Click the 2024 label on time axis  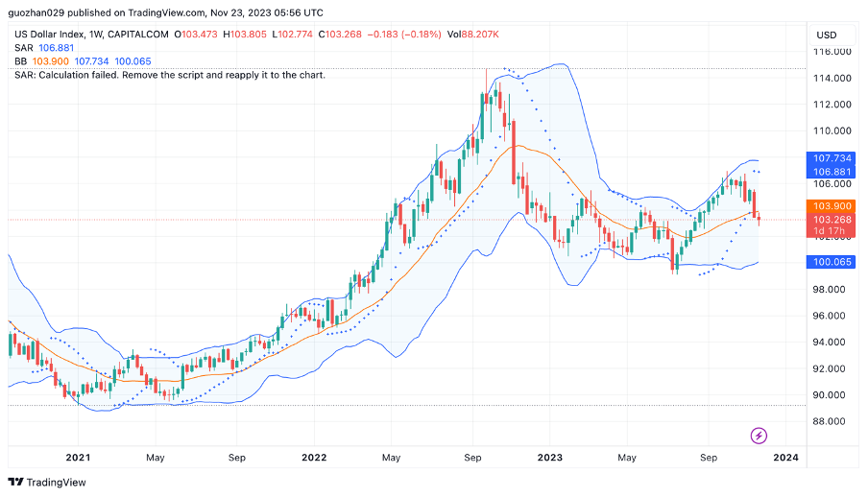click(785, 458)
